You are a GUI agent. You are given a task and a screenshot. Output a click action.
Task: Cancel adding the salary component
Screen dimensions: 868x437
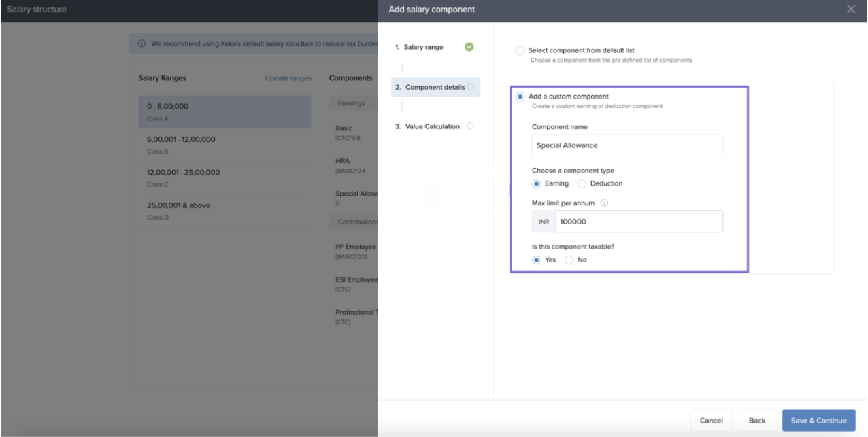point(711,421)
